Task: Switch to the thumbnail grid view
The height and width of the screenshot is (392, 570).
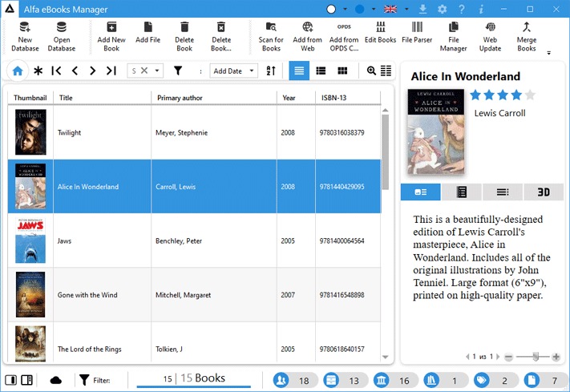Action: (x=342, y=71)
